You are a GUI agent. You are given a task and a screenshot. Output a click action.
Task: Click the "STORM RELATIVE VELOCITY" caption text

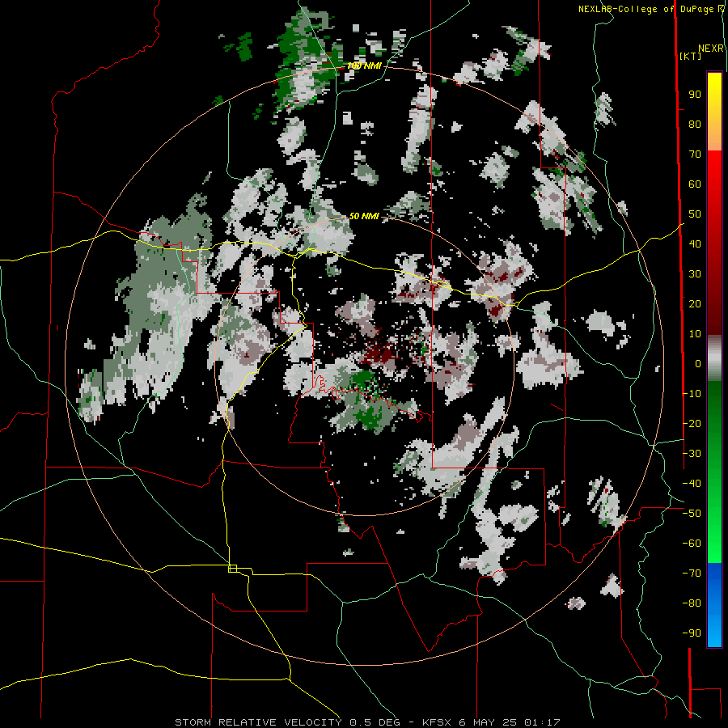click(x=258, y=722)
